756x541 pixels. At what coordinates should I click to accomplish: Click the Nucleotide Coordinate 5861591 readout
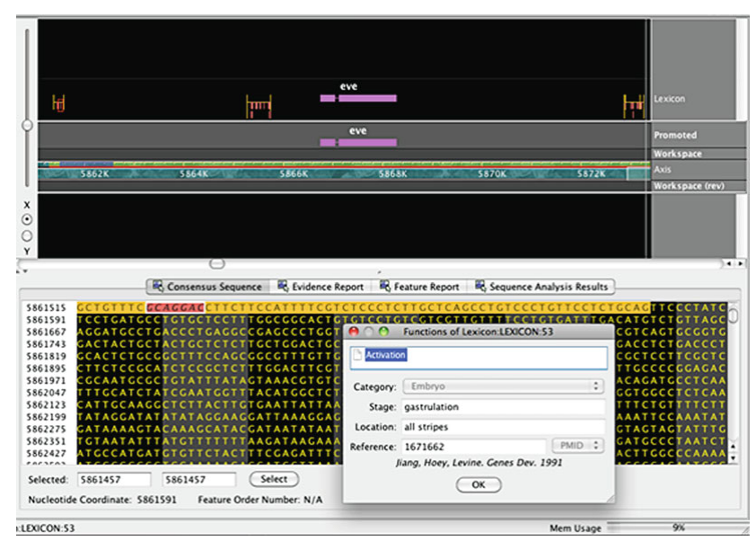tap(102, 500)
